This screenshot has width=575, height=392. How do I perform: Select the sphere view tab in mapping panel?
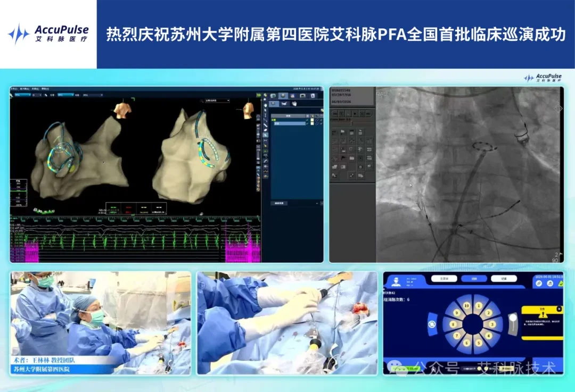click(x=283, y=96)
